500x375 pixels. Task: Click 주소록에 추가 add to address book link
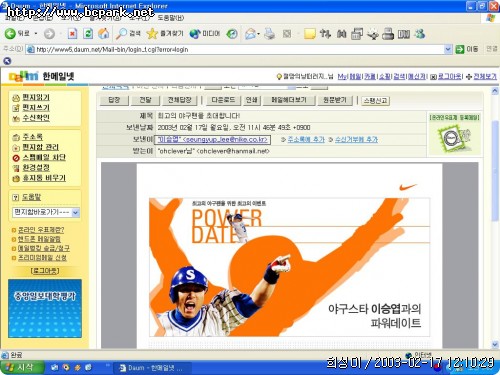click(306, 140)
